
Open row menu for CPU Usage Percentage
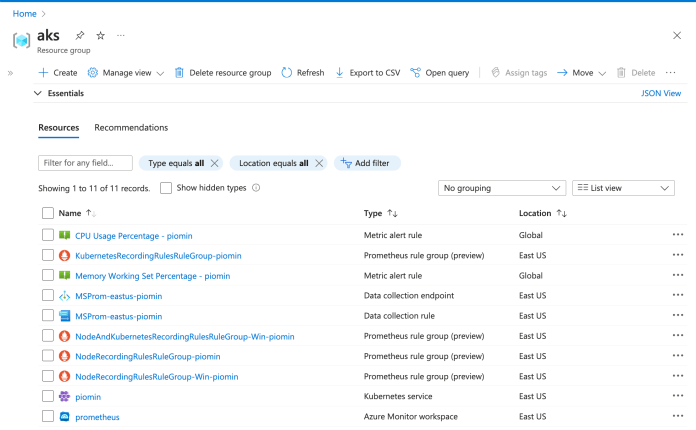[677, 235]
